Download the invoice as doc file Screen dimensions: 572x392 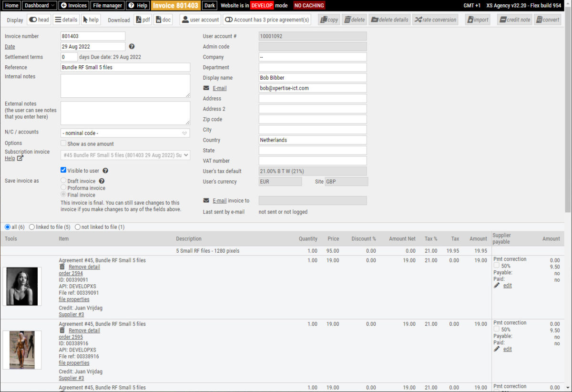163,20
